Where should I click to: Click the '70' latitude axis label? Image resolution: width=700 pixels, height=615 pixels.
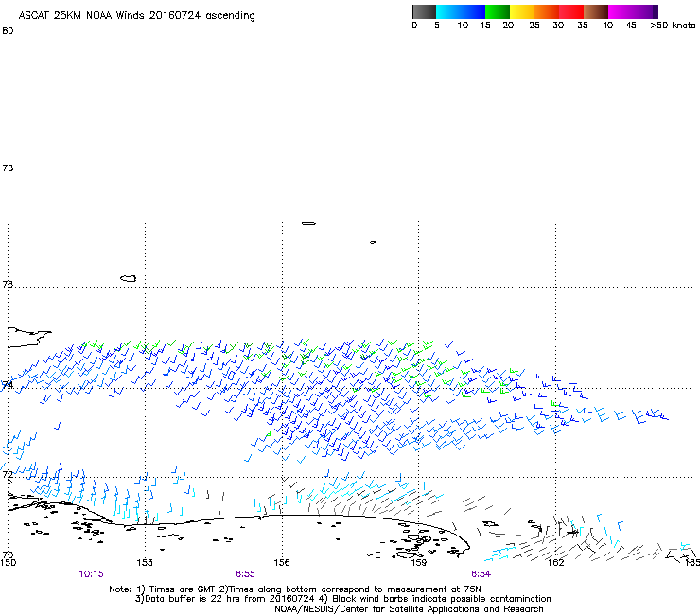click(8, 555)
